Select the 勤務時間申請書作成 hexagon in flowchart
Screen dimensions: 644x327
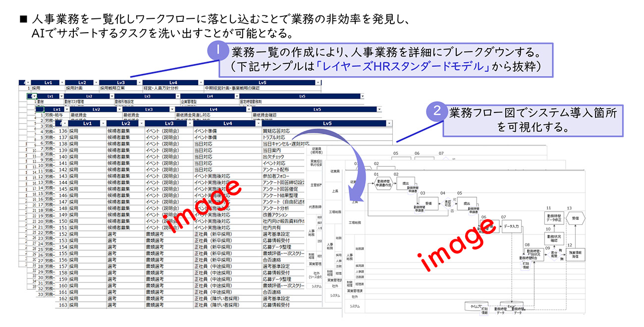pos(384,184)
